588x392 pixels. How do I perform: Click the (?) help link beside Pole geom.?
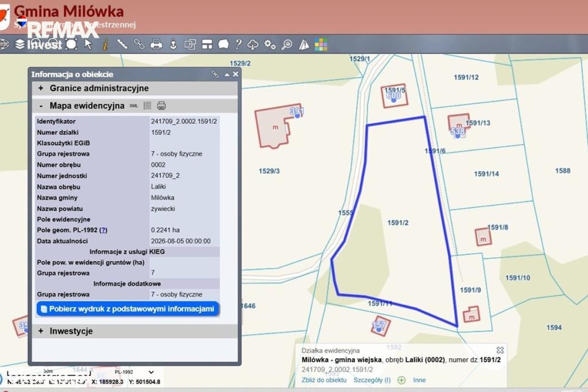[x=103, y=230]
